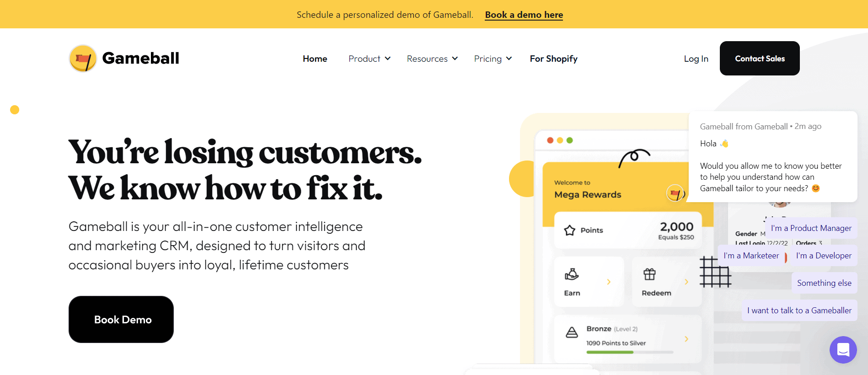Follow the 'Book a demo here' link
The image size is (868, 375).
pos(524,15)
